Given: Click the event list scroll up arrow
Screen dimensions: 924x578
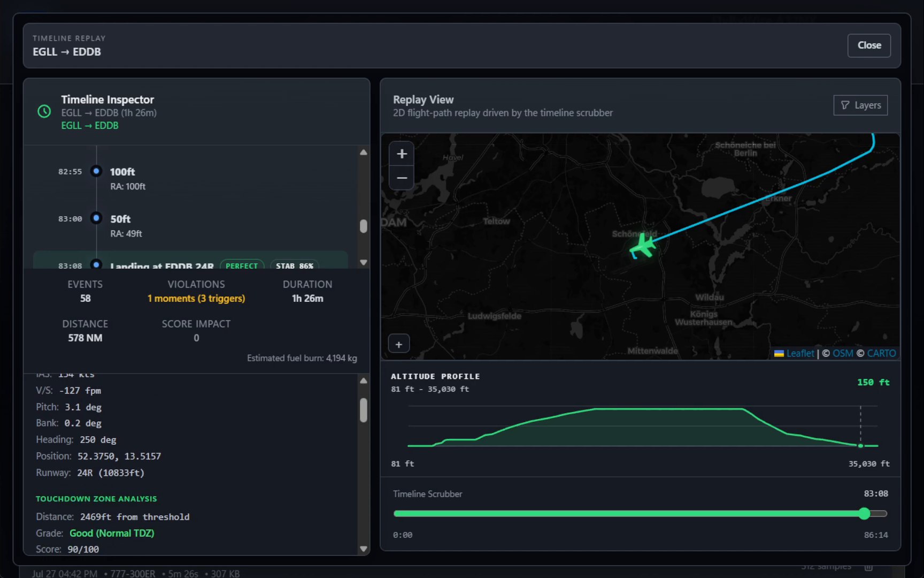Looking at the screenshot, I should pyautogui.click(x=364, y=153).
